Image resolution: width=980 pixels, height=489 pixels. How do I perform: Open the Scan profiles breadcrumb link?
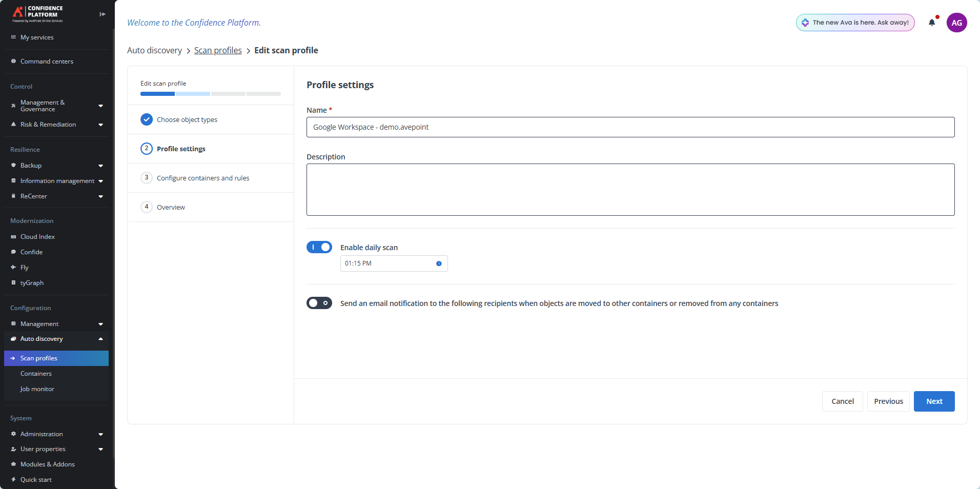pyautogui.click(x=217, y=50)
